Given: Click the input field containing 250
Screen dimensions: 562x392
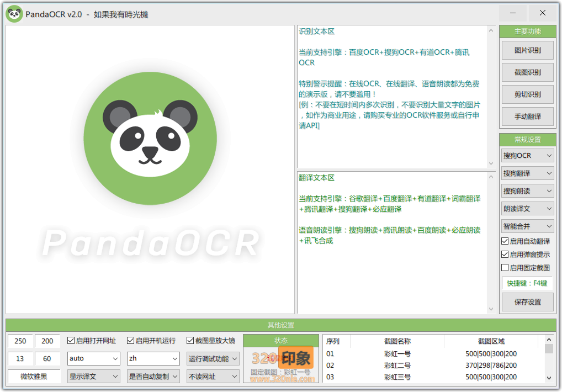Looking at the screenshot, I should [20, 341].
